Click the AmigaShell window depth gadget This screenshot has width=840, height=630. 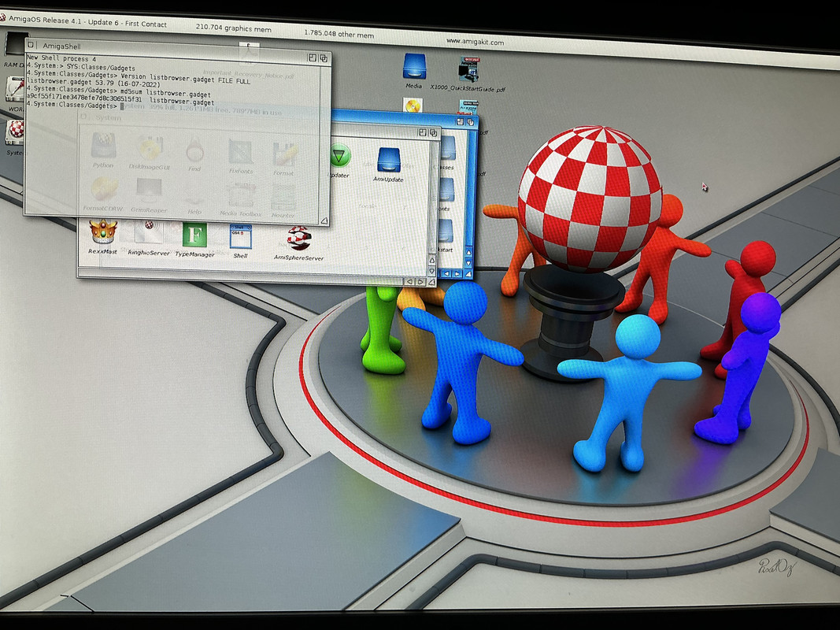[324, 58]
